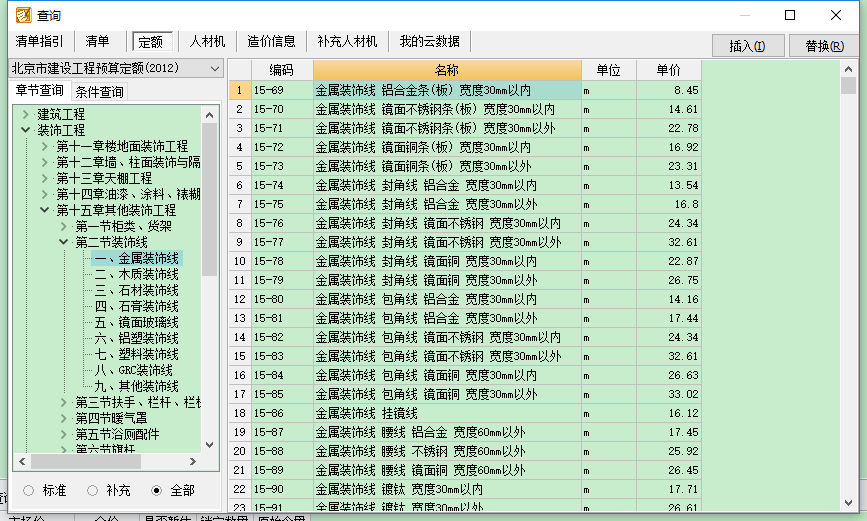
Task: Click code cell 15-90
Action: (x=282, y=489)
